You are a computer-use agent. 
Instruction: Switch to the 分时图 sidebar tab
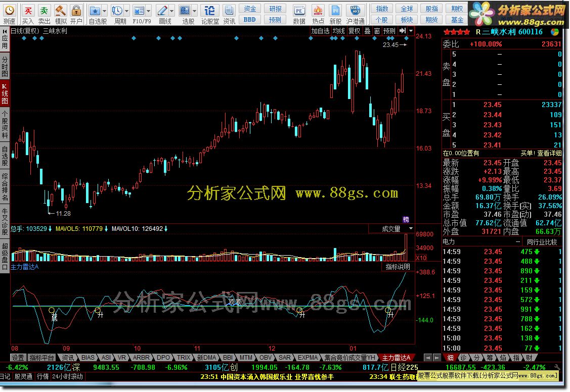[5, 66]
